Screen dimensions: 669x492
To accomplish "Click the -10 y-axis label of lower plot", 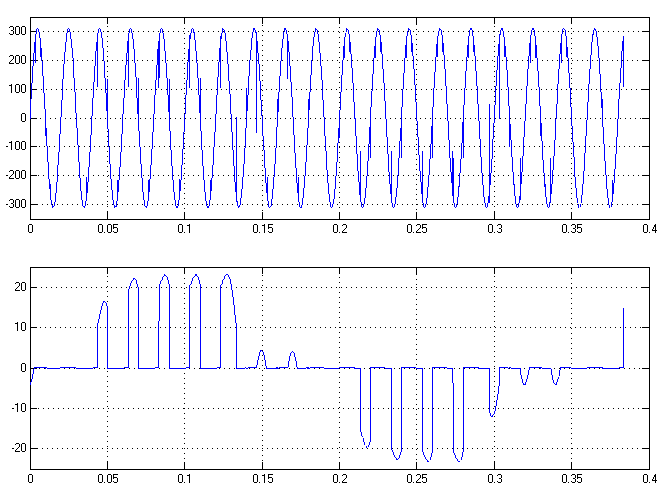I will pos(18,408).
